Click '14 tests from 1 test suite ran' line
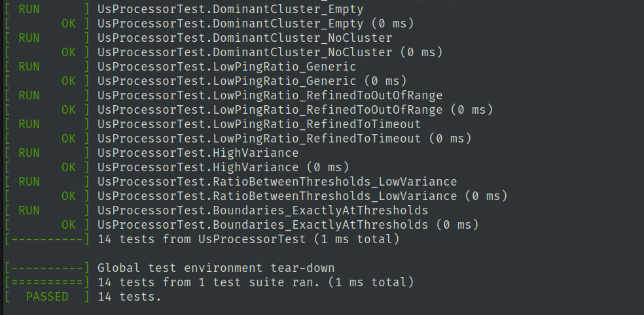The height and width of the screenshot is (315, 644). point(255,282)
